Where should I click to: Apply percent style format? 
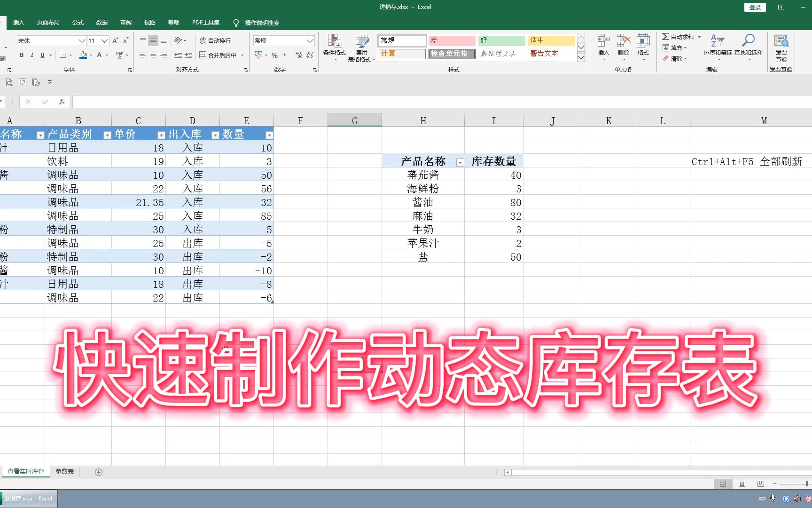(274, 55)
